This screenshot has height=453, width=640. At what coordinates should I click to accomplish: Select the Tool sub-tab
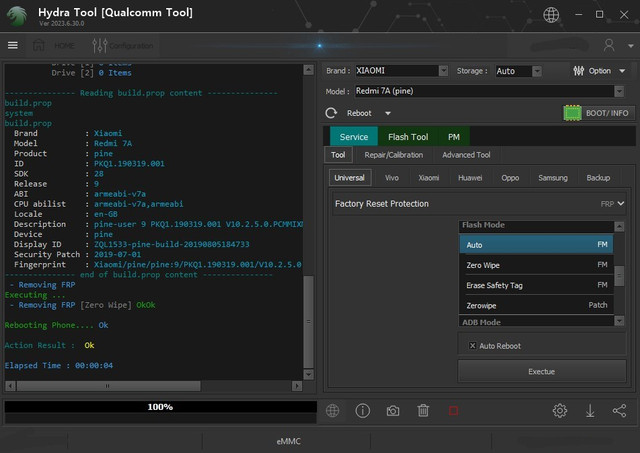(338, 155)
